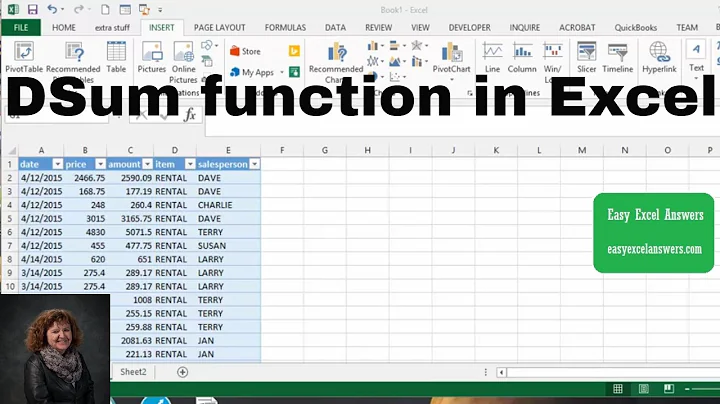The image size is (720, 404).
Task: Click the People Graph app icon
Action: tap(294, 72)
